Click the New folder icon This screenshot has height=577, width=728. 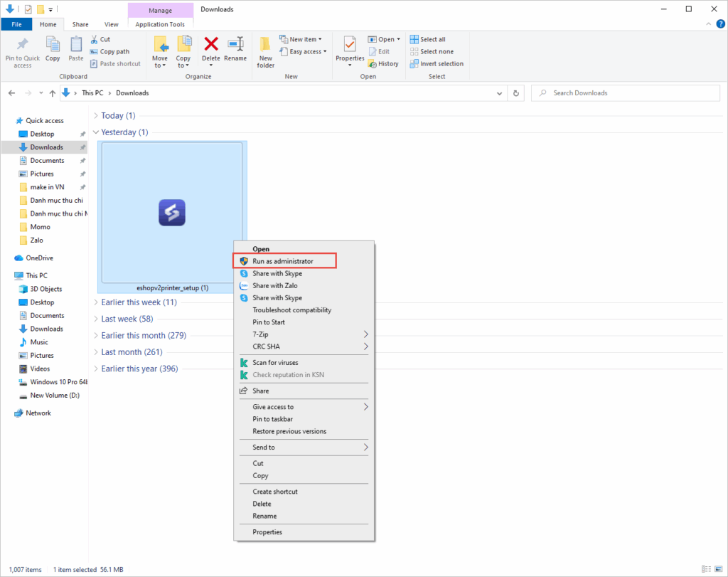(x=265, y=45)
